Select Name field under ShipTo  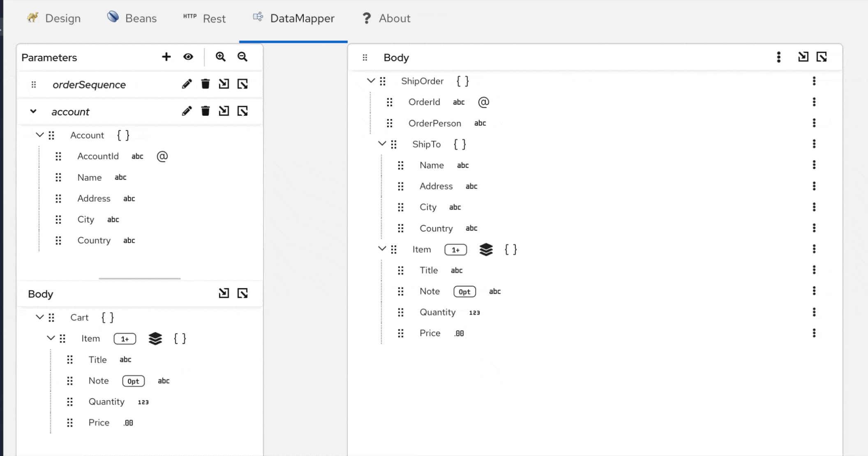pyautogui.click(x=432, y=165)
